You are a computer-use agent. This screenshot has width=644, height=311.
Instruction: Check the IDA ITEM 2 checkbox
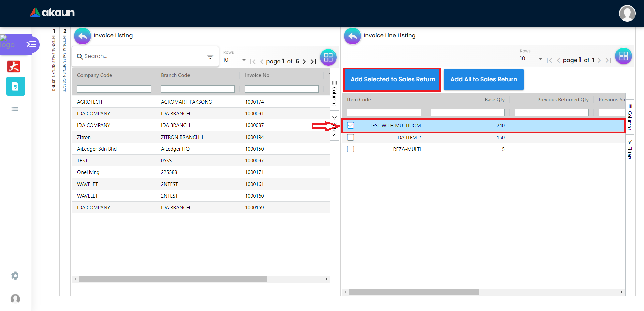pos(351,137)
